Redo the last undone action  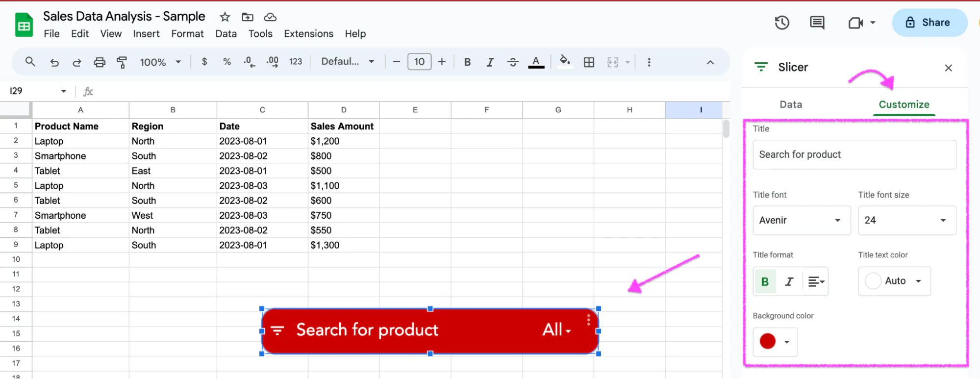coord(77,62)
